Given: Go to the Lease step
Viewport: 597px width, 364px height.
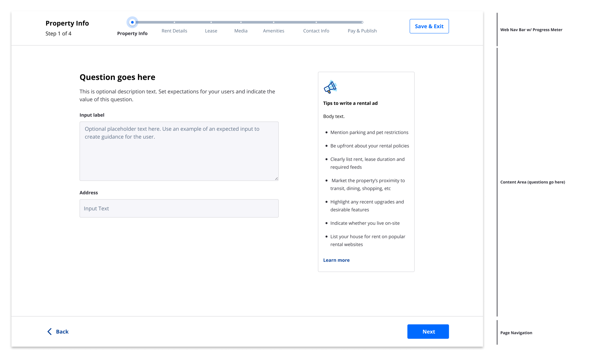Looking at the screenshot, I should [211, 31].
